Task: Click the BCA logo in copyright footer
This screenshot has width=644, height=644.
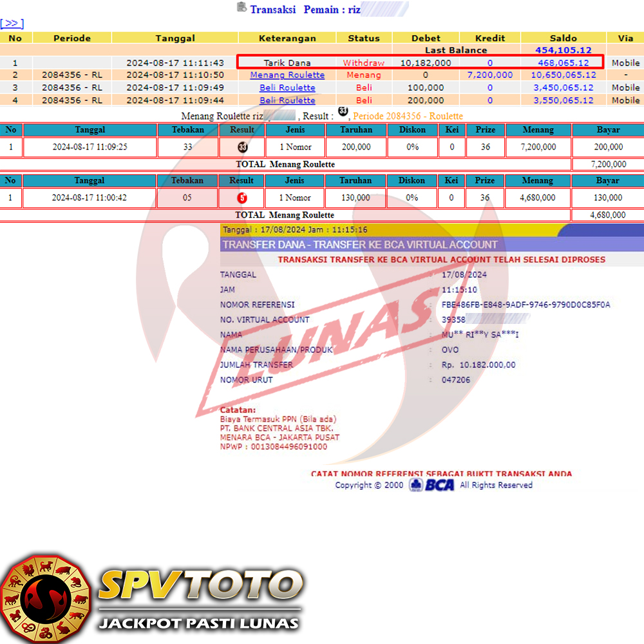Action: (432, 485)
